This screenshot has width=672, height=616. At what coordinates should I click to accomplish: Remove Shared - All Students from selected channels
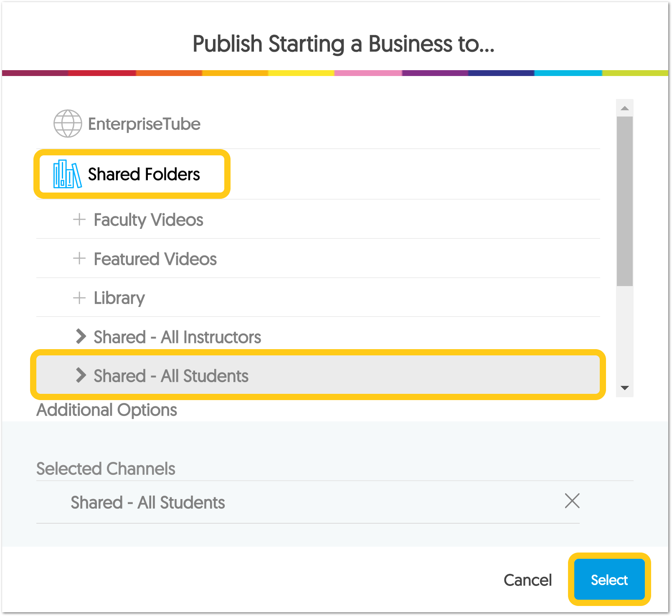tap(572, 501)
